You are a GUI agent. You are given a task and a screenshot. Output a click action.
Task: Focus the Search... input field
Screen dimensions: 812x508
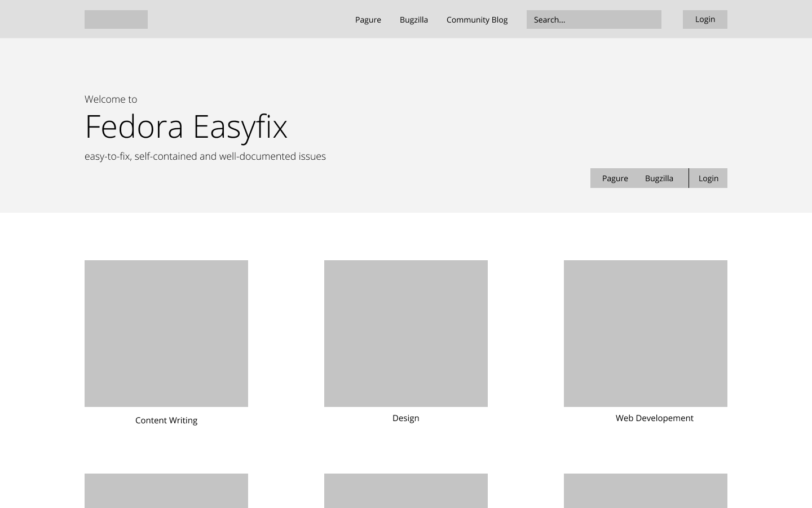pyautogui.click(x=594, y=19)
